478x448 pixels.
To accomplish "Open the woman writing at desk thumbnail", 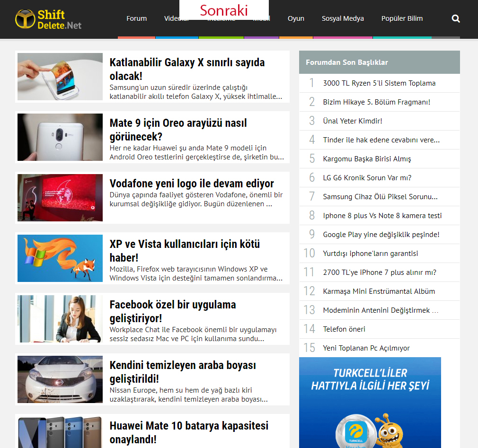I will coord(60,319).
